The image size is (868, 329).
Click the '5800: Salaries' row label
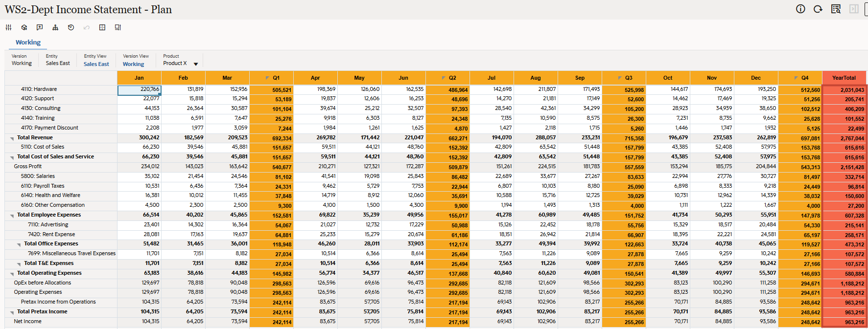(x=38, y=176)
